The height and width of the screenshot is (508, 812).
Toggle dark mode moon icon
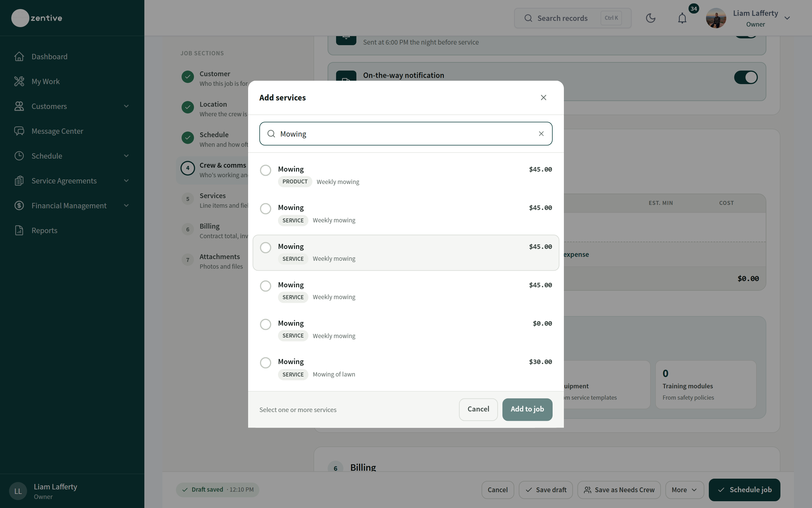tap(651, 18)
